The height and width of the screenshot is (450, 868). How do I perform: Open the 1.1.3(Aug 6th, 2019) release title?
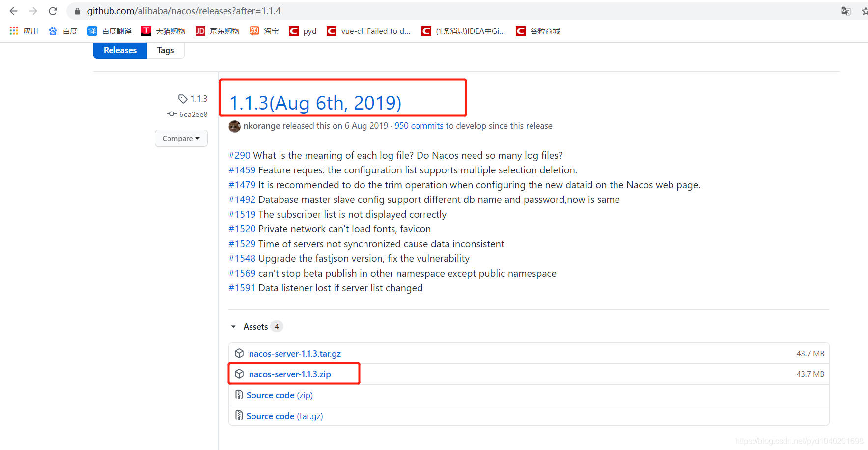tap(315, 103)
